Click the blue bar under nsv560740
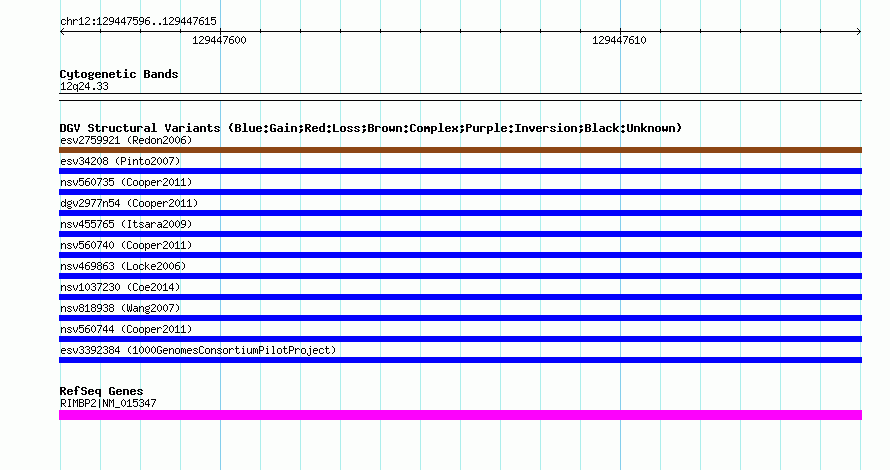The image size is (890, 470). point(460,255)
